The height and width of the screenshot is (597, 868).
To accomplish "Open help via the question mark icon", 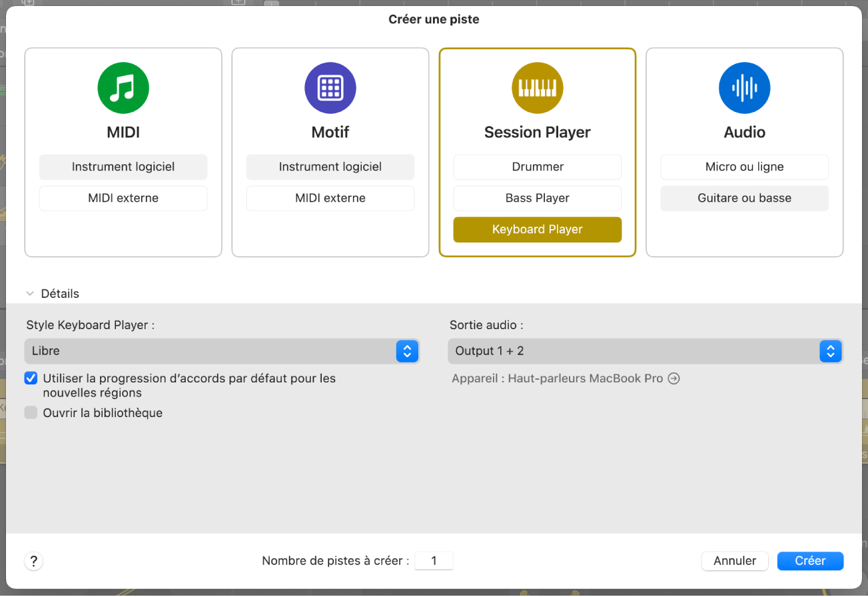I will (33, 560).
